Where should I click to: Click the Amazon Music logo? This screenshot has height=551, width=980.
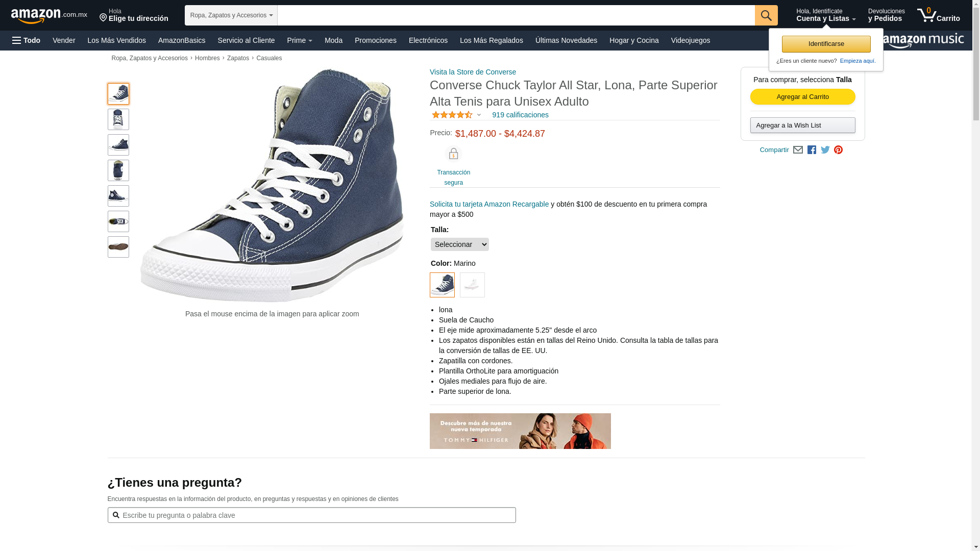(923, 41)
